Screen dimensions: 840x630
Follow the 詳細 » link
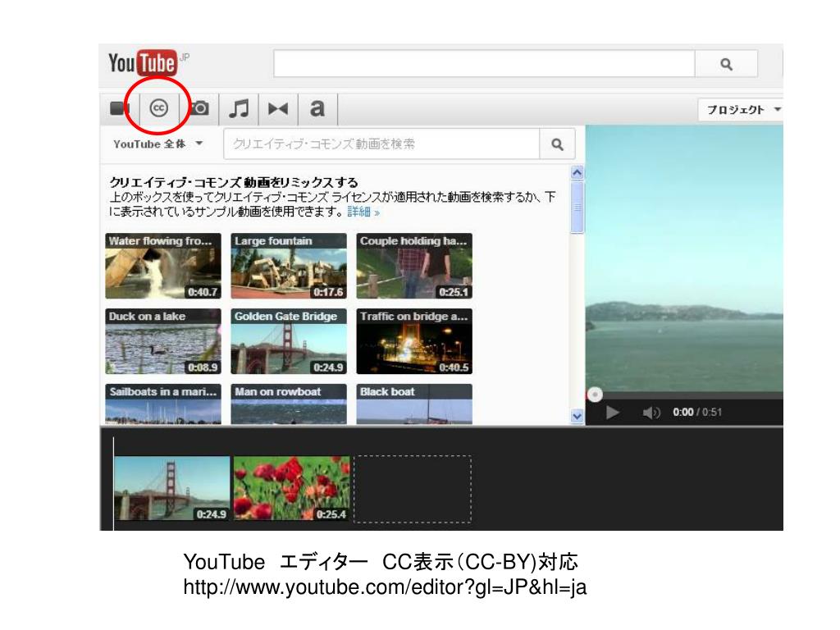click(x=363, y=212)
